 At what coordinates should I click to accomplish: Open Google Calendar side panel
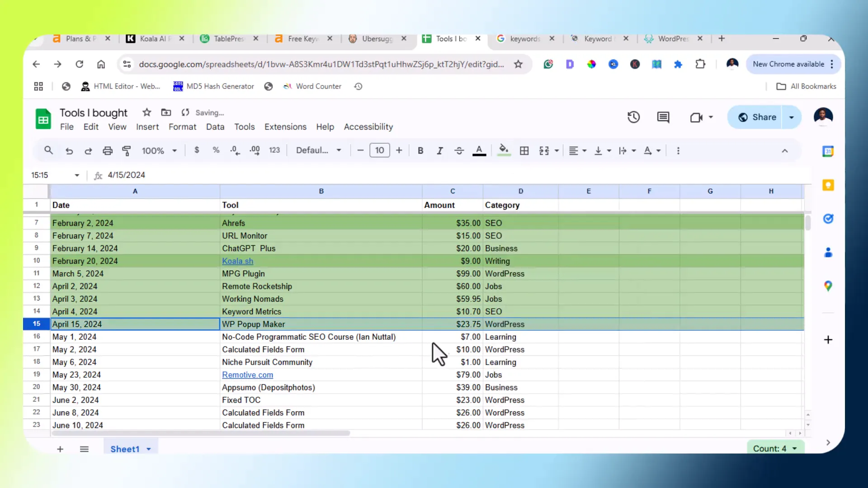828,151
